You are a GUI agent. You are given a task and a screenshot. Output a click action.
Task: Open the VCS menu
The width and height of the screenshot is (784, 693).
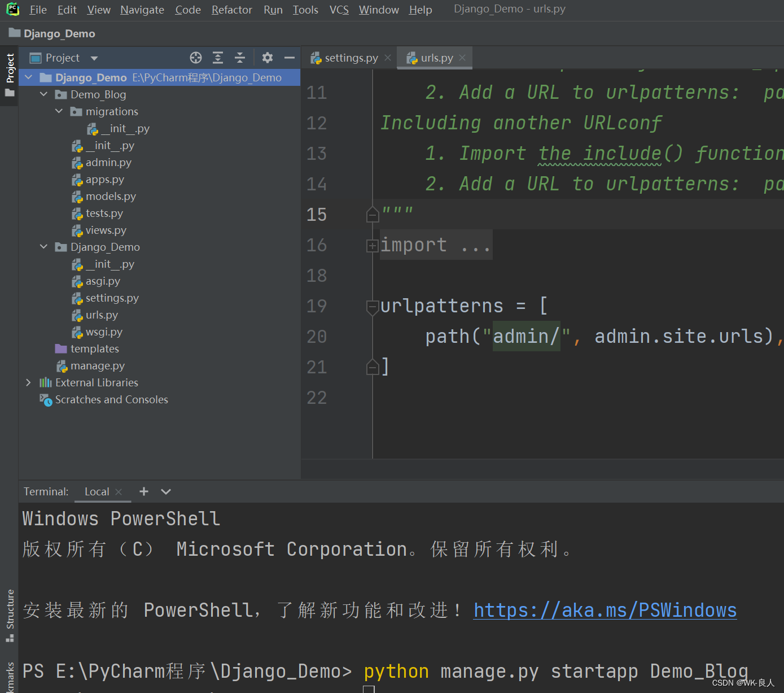(339, 10)
